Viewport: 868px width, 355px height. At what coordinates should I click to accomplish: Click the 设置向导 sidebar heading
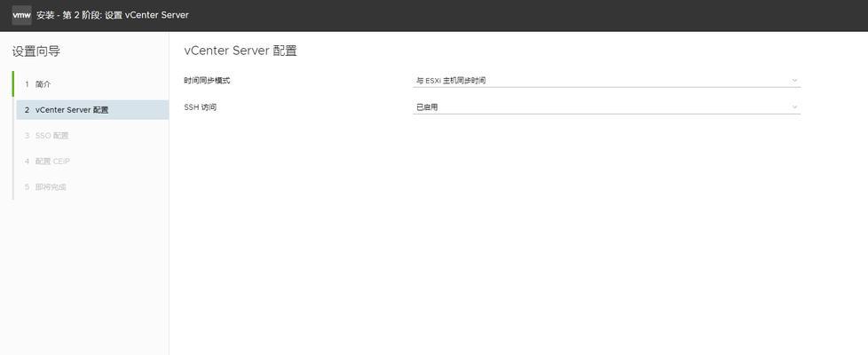coord(36,51)
